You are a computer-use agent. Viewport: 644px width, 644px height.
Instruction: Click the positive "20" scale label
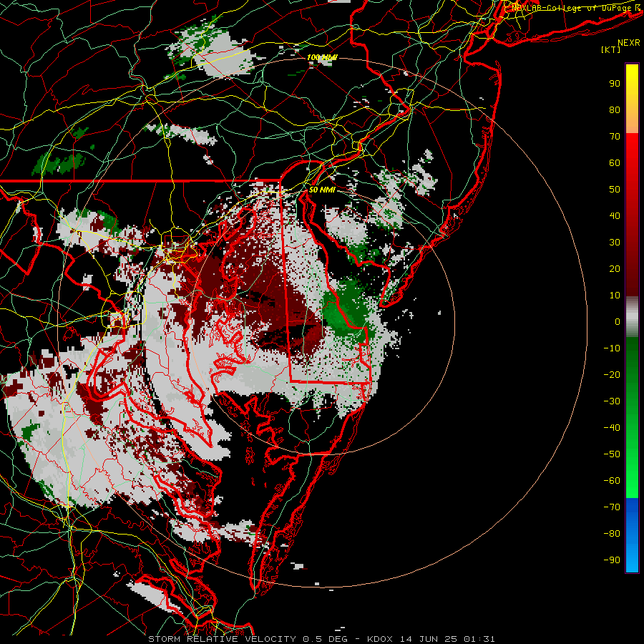615,268
